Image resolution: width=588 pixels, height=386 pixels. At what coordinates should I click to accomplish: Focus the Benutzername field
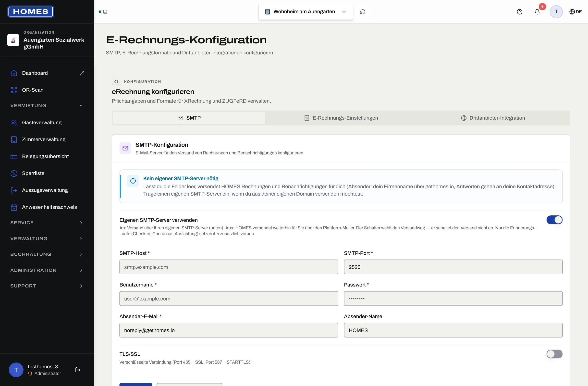(229, 299)
